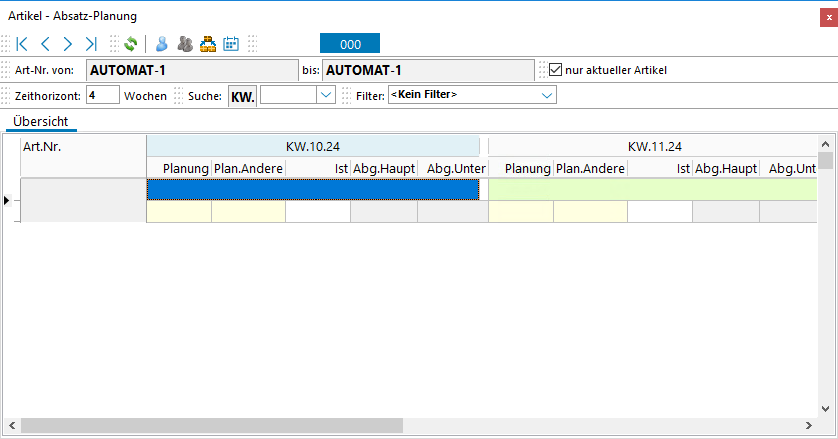Jump to the last record arrow
Image resolution: width=838 pixels, height=439 pixels.
[91, 44]
